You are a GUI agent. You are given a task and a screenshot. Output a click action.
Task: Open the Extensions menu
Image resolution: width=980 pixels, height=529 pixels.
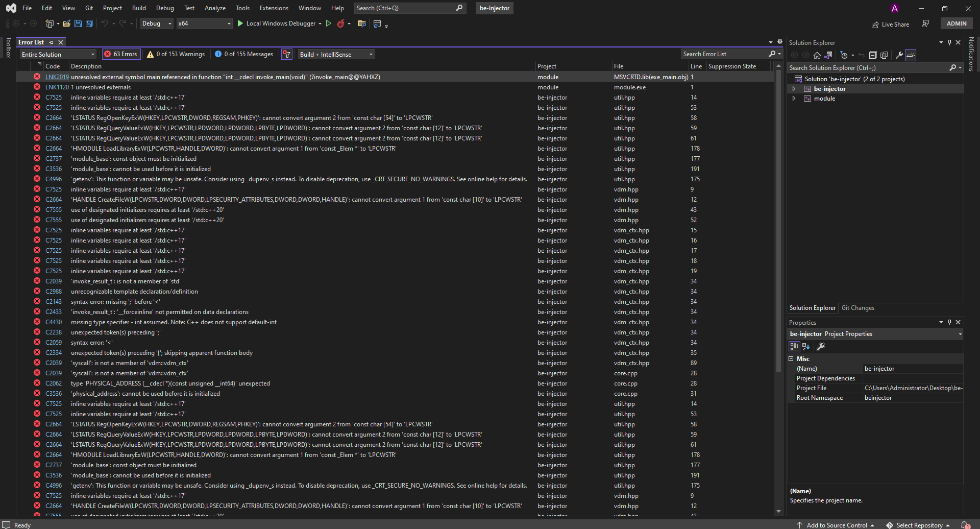274,8
